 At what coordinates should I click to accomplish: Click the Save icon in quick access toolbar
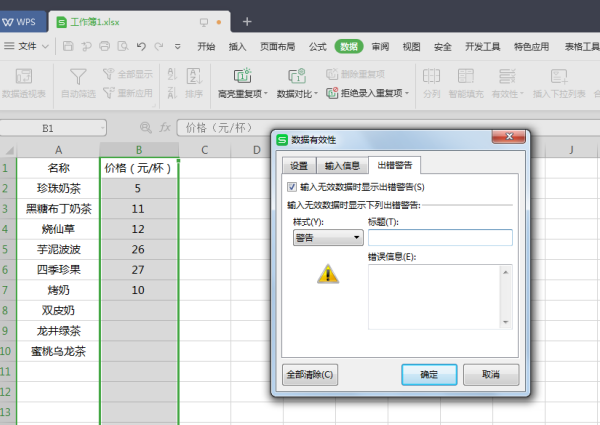(x=68, y=46)
